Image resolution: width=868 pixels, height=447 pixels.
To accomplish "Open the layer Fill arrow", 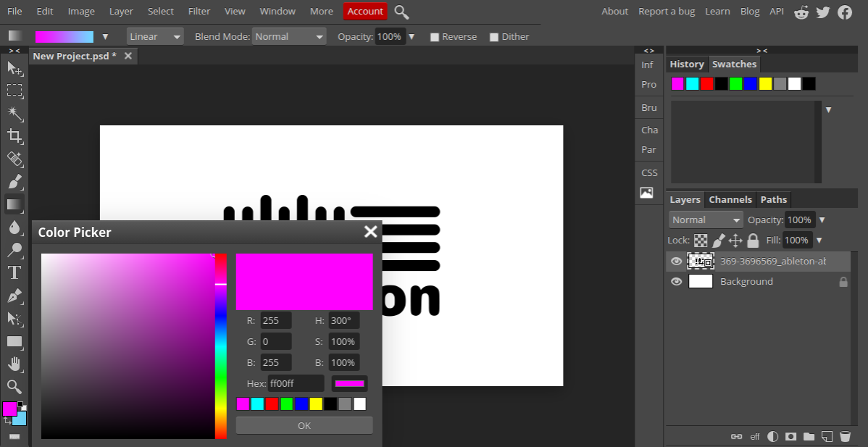I will [819, 240].
